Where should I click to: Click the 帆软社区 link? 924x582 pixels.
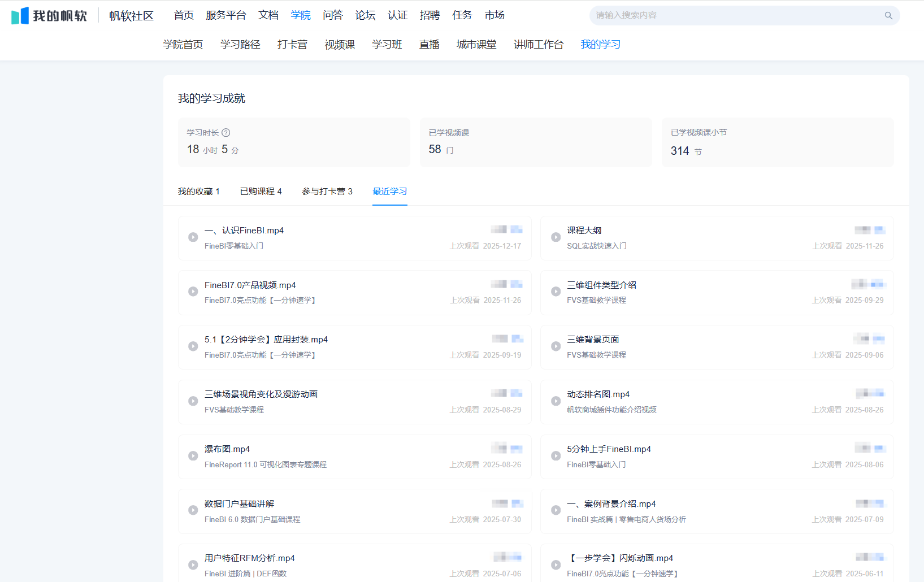pos(131,16)
